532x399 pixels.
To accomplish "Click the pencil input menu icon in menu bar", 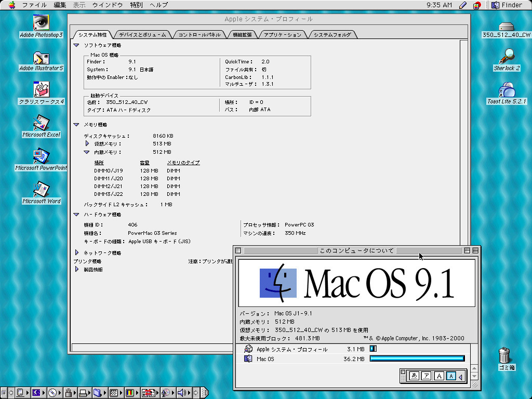I will pos(462,5).
